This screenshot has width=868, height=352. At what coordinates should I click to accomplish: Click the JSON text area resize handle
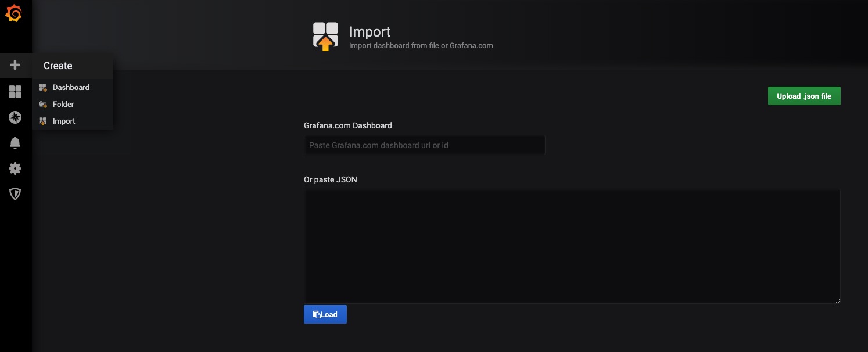click(x=837, y=300)
